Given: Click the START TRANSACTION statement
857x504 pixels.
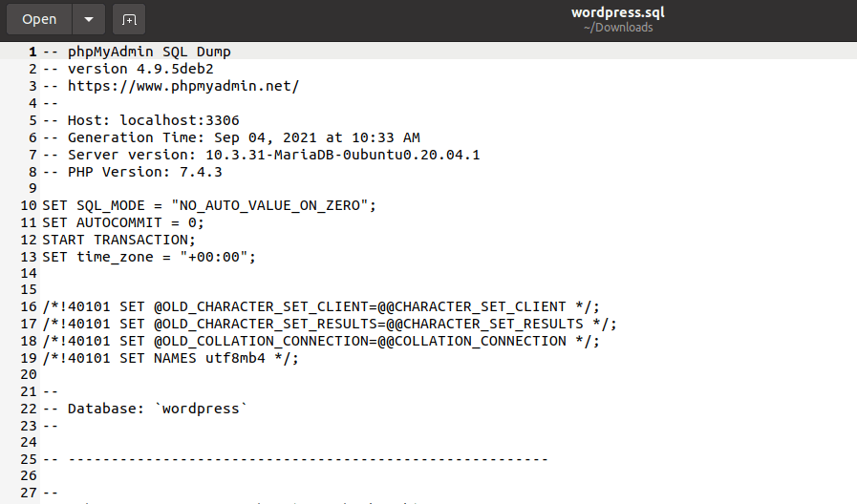Looking at the screenshot, I should (x=118, y=241).
